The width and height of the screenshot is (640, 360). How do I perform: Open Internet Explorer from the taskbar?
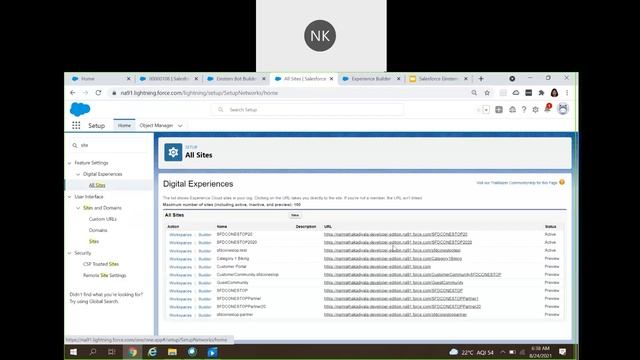(x=152, y=352)
